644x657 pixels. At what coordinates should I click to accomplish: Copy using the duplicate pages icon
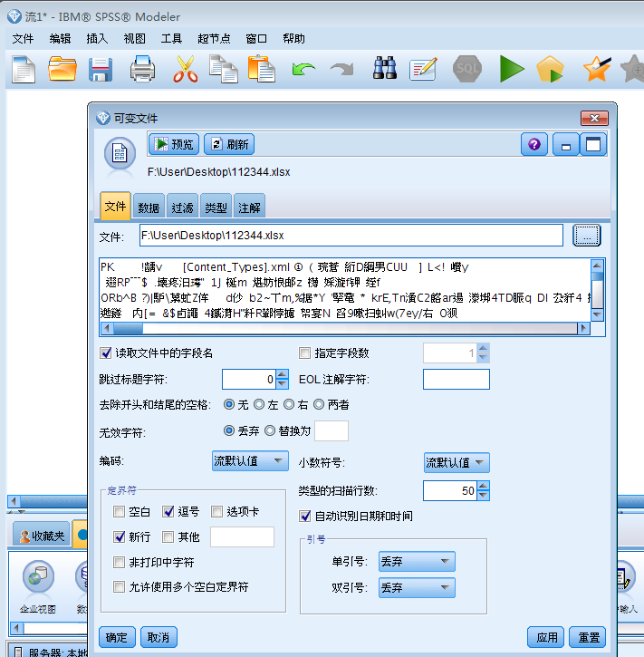(223, 69)
